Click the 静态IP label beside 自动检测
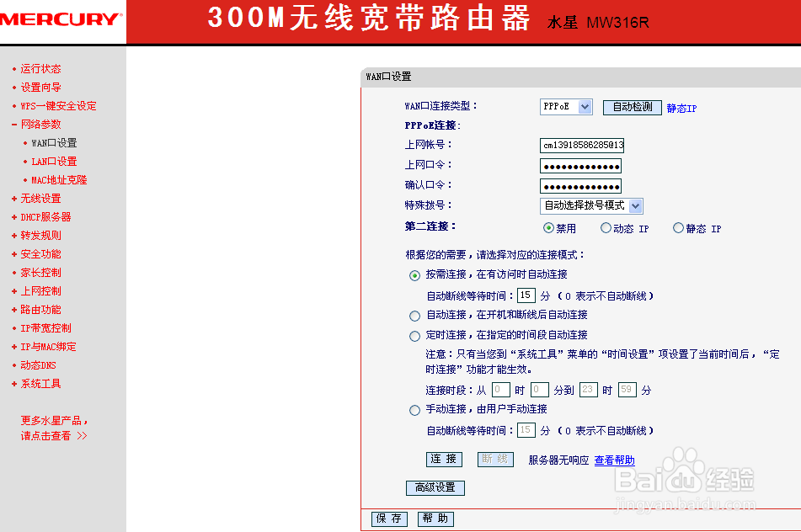The image size is (801, 532). (x=681, y=109)
